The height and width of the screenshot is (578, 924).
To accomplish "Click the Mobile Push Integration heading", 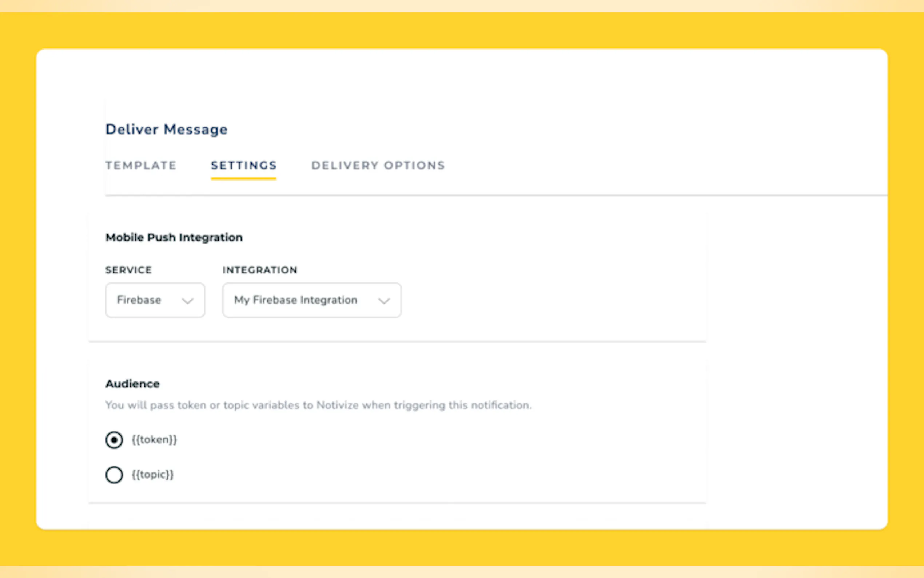I will [x=174, y=237].
